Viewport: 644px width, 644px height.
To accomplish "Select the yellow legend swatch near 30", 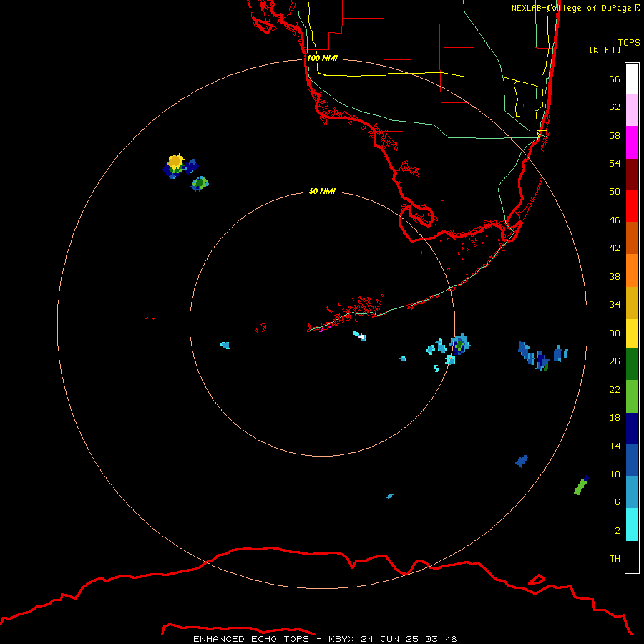I will click(x=632, y=333).
